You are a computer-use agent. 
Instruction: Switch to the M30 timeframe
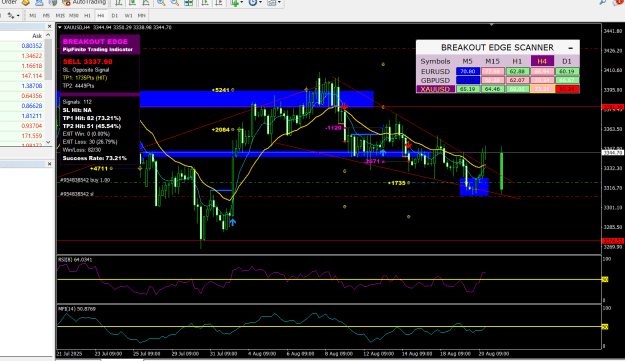[73, 16]
